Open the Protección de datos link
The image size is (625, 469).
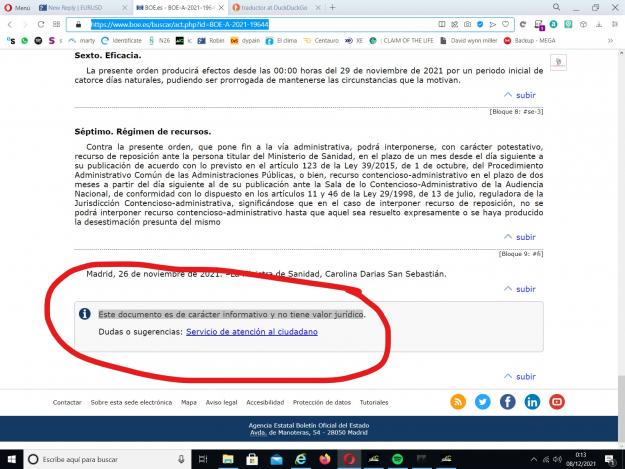(322, 402)
